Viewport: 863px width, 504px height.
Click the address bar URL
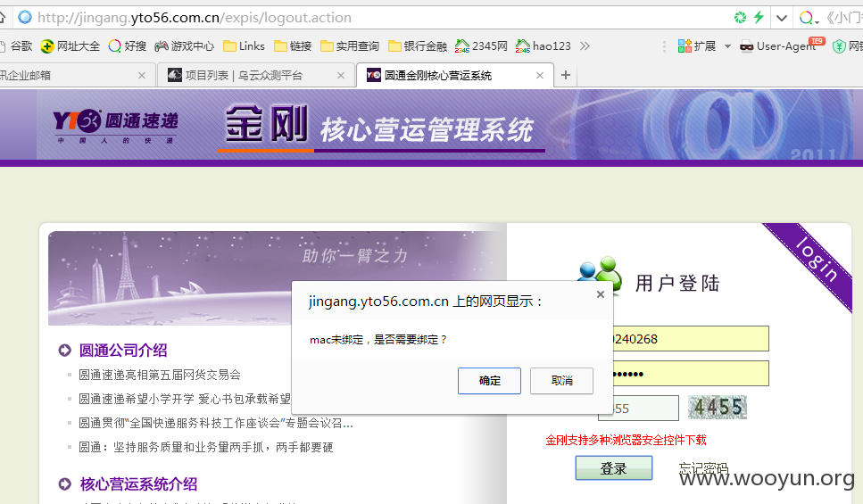pos(195,18)
